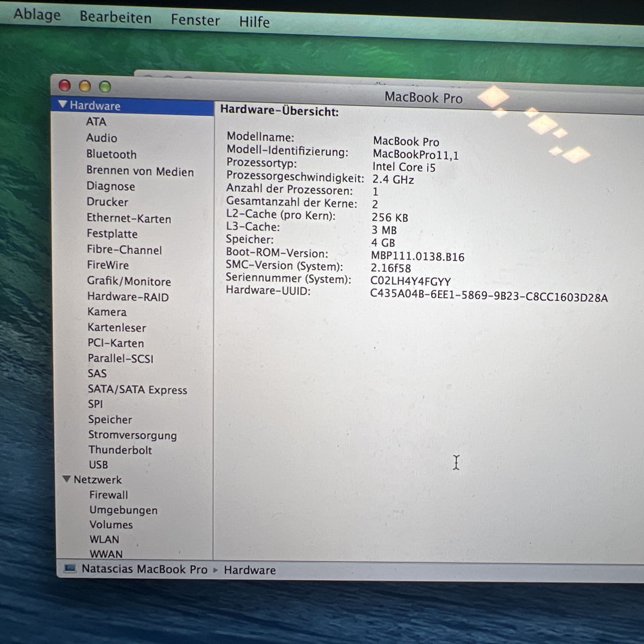Image resolution: width=644 pixels, height=644 pixels.
Task: Click Hardware in the bottom path bar
Action: coord(249,570)
